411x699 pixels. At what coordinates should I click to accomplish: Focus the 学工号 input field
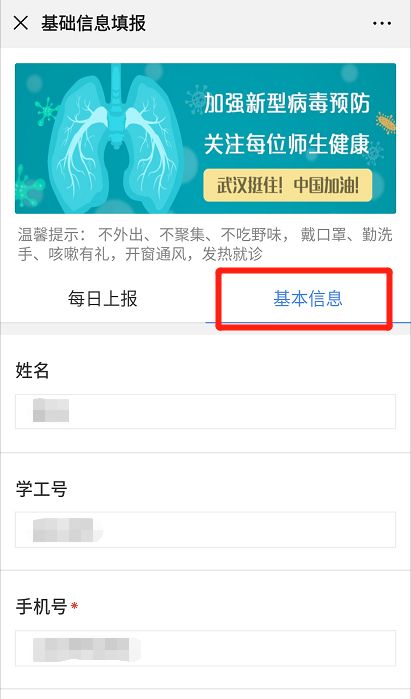(x=205, y=530)
